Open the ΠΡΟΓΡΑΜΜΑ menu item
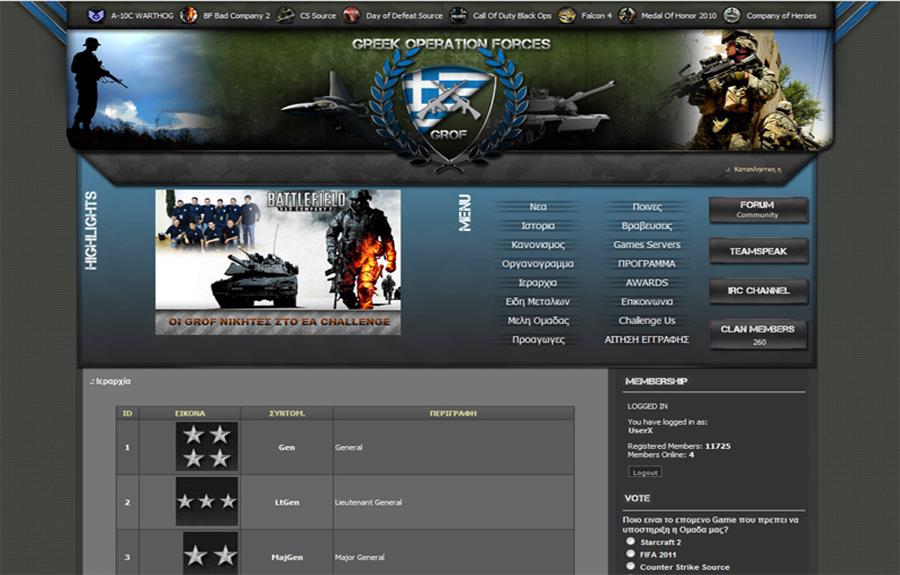Screen dimensions: 900x575 (647, 263)
